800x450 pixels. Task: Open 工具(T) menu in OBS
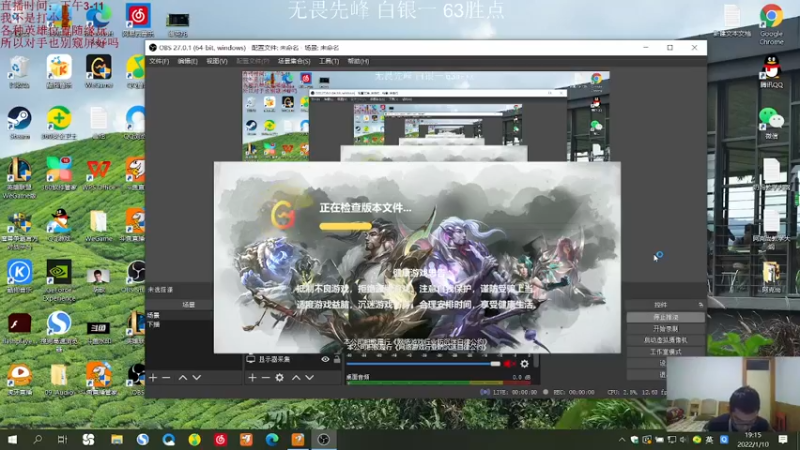[329, 61]
